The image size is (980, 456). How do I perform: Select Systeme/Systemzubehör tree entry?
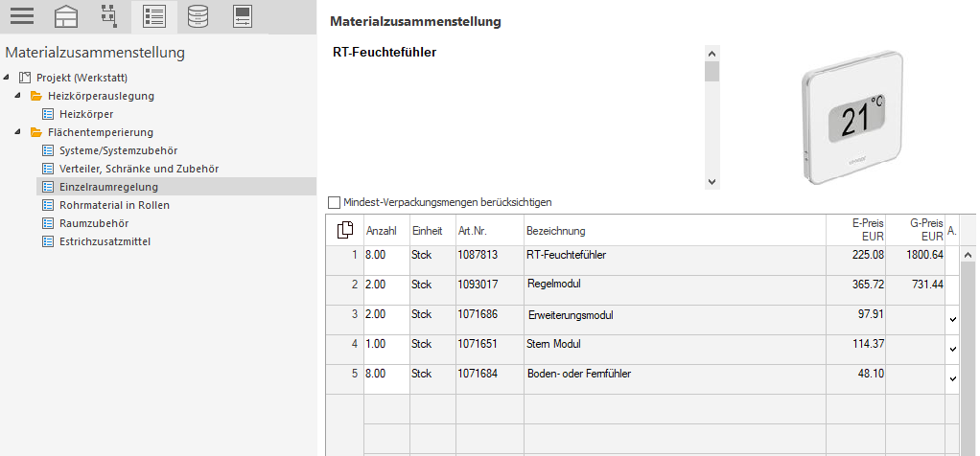click(x=119, y=150)
